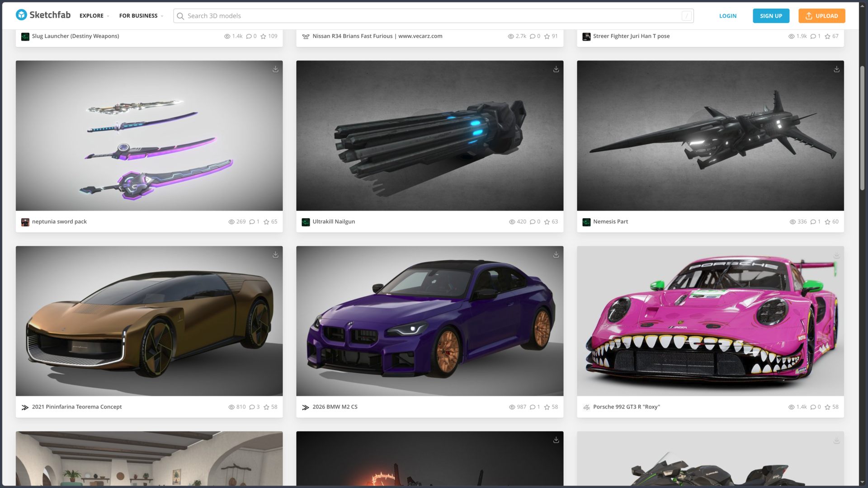This screenshot has width=868, height=488.
Task: Author avatar next to Nissan R34
Action: click(x=306, y=37)
